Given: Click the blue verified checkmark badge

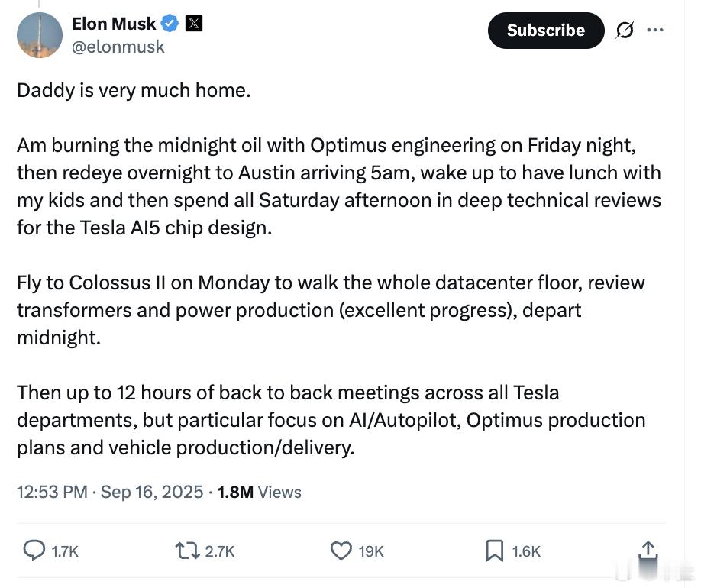Looking at the screenshot, I should click(x=170, y=23).
